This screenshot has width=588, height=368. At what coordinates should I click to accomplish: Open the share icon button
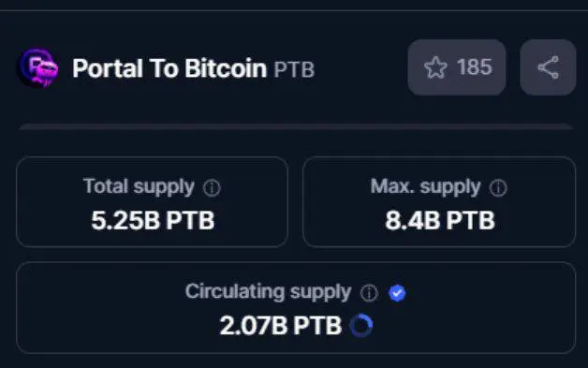coord(548,67)
